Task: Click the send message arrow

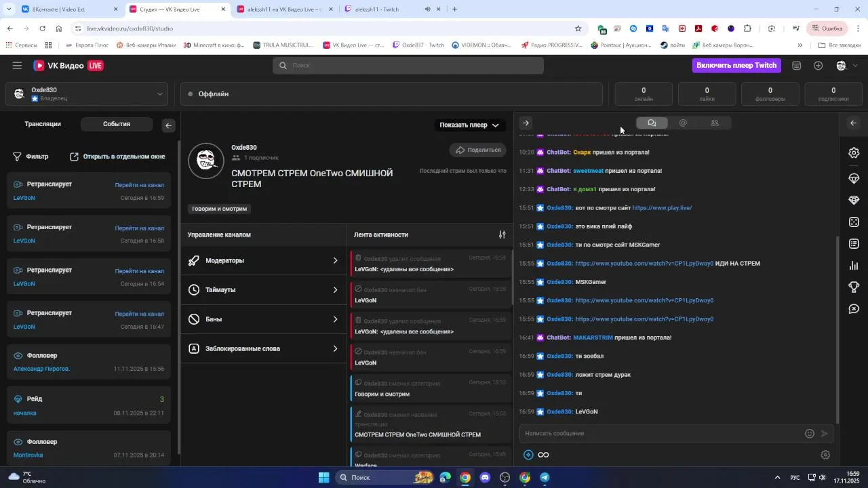Action: 825,434
